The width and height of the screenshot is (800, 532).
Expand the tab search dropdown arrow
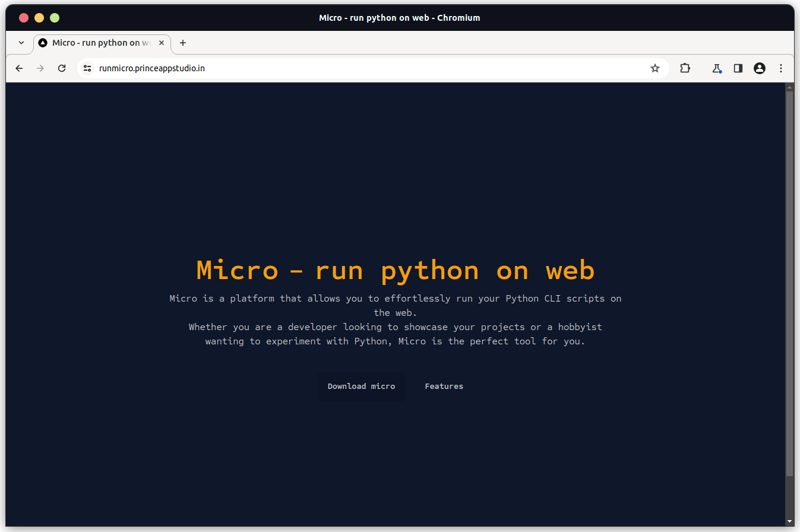pyautogui.click(x=21, y=43)
